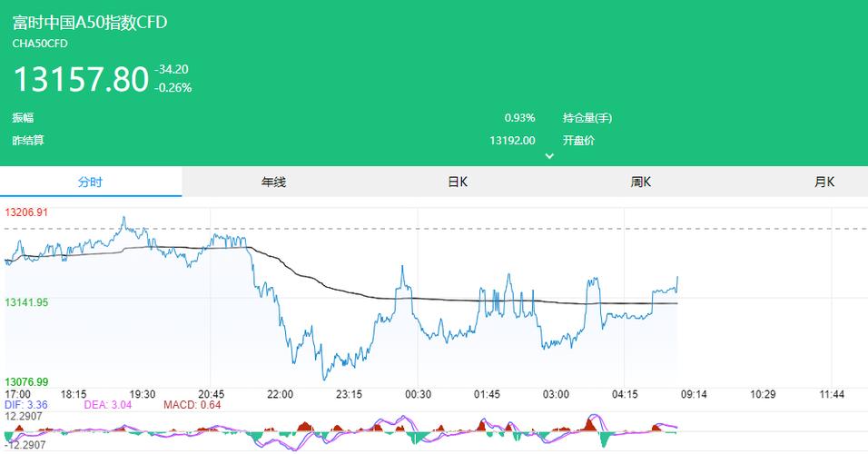Click the 23:15 time axis label

[349, 394]
